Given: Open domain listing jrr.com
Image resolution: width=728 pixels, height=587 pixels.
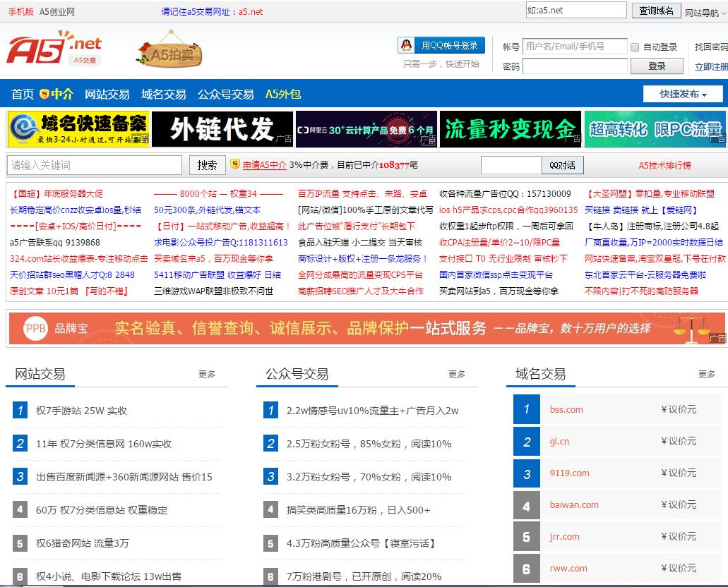Looking at the screenshot, I should tap(564, 536).
